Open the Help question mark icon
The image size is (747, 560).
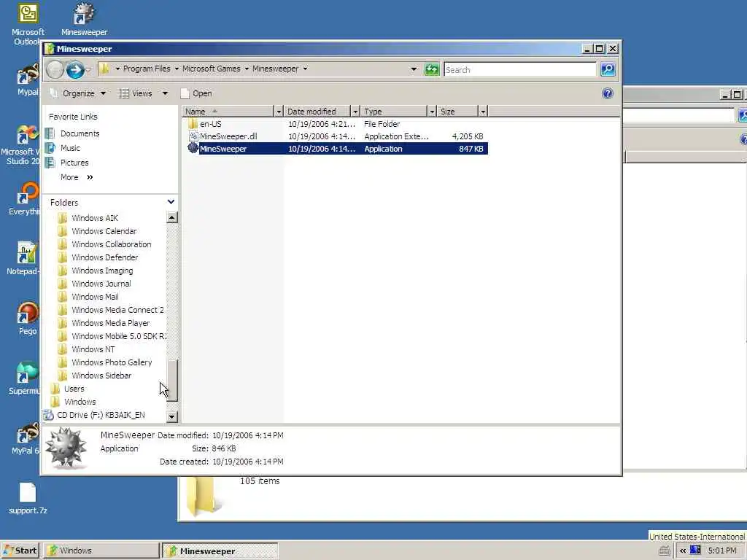pos(608,93)
